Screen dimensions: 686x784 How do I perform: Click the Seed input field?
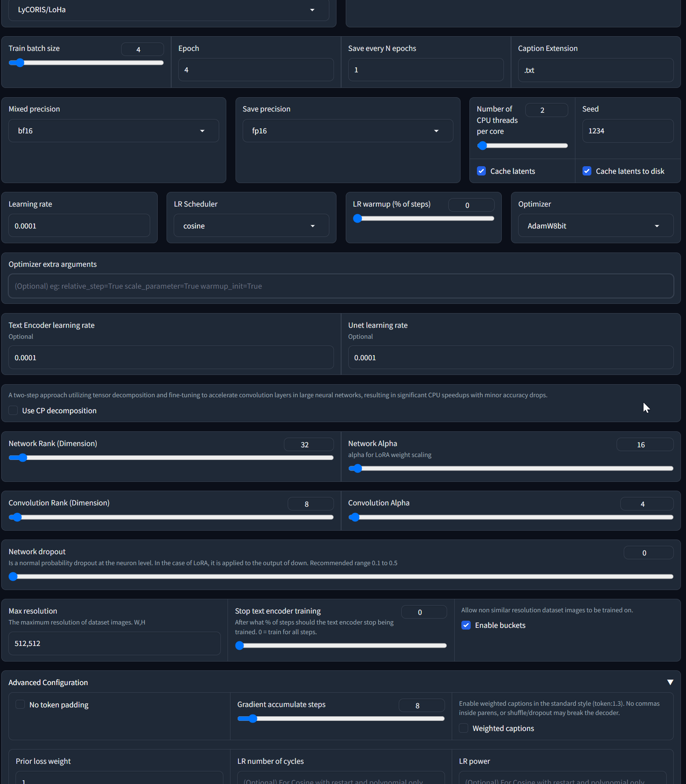pos(628,130)
